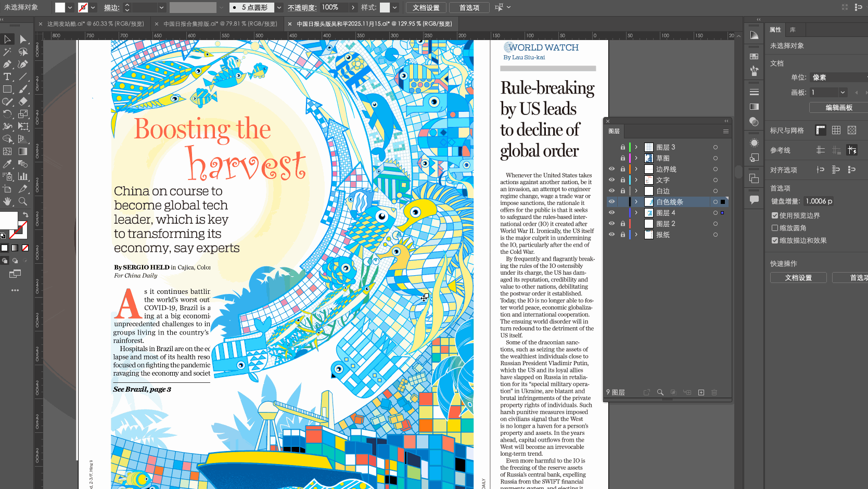Click the 不透明度 opacity label
The height and width of the screenshot is (489, 868).
[302, 7]
